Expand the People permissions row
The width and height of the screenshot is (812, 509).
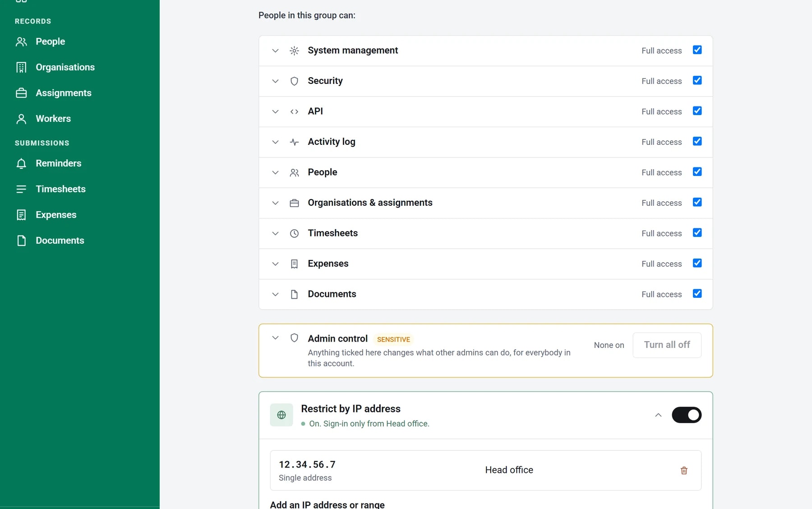point(275,172)
